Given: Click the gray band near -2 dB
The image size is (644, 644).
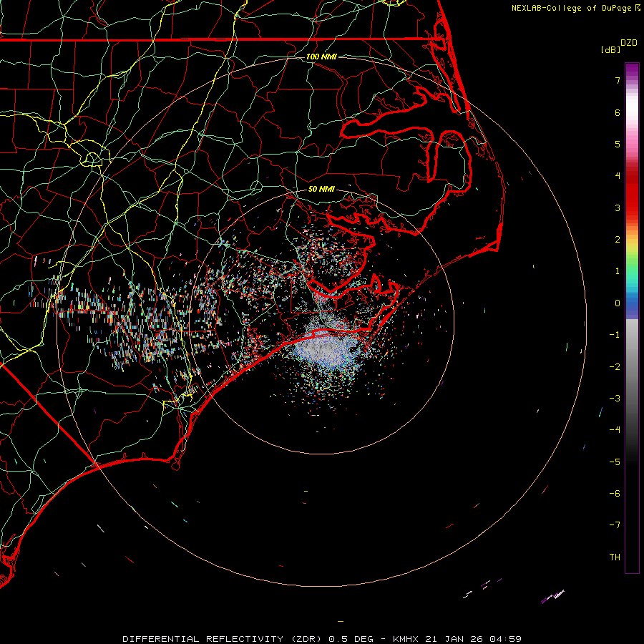Looking at the screenshot, I should [x=632, y=366].
